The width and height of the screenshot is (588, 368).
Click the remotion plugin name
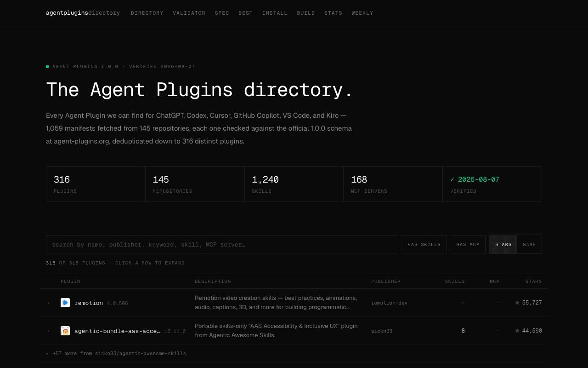(89, 303)
